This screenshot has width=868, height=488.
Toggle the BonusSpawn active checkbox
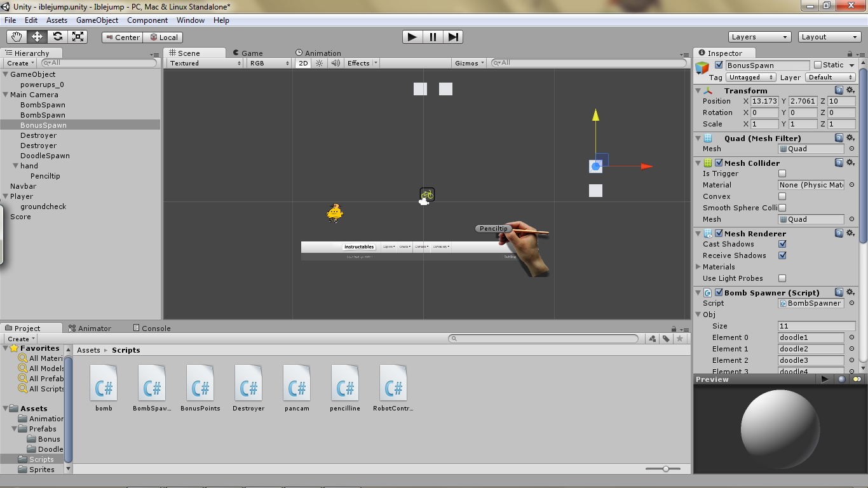(x=719, y=65)
